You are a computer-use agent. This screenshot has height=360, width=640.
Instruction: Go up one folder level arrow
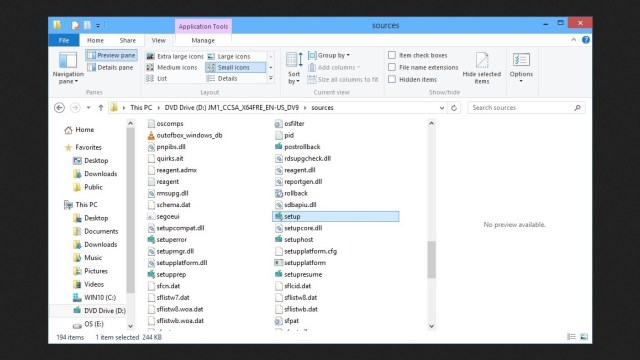(101, 108)
